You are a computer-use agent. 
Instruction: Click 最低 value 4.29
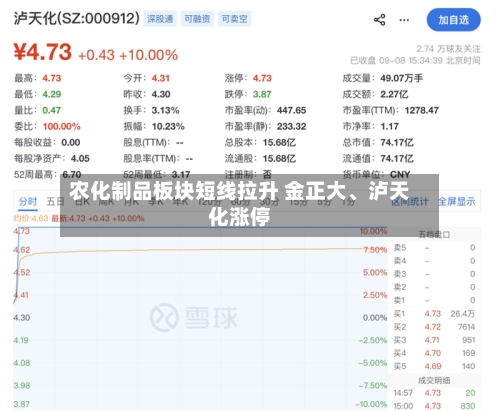[x=52, y=94]
